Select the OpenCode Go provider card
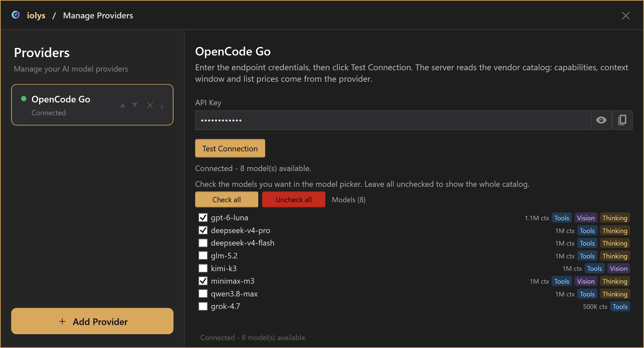 coord(92,105)
